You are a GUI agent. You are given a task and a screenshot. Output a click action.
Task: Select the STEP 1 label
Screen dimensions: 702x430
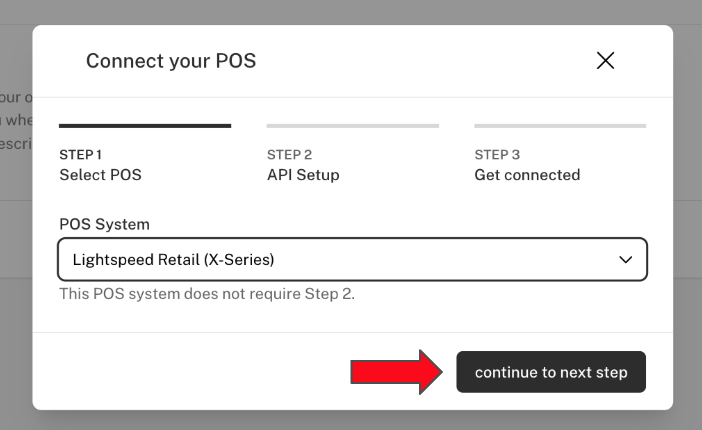pos(81,155)
